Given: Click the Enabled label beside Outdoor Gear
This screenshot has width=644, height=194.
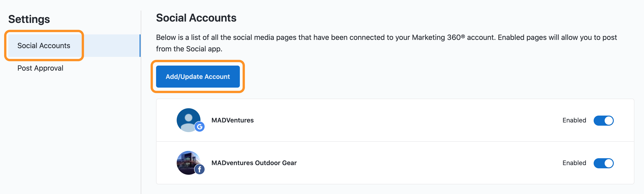Looking at the screenshot, I should coord(574,163).
